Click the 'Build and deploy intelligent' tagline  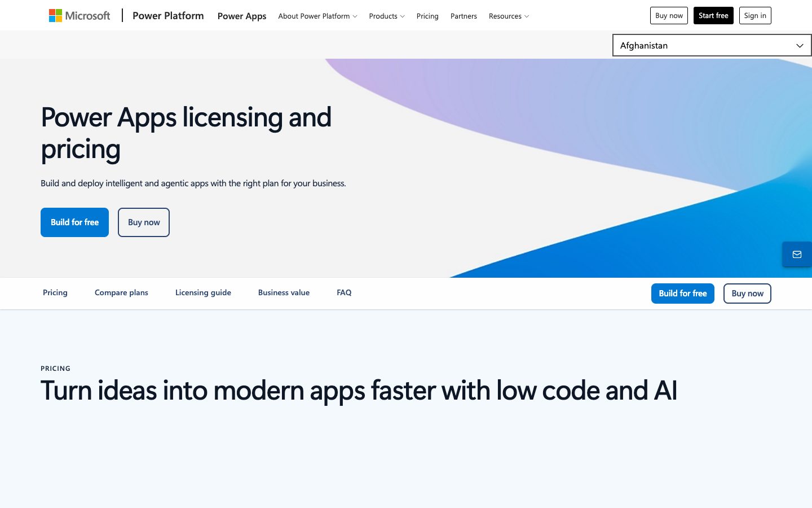click(193, 183)
